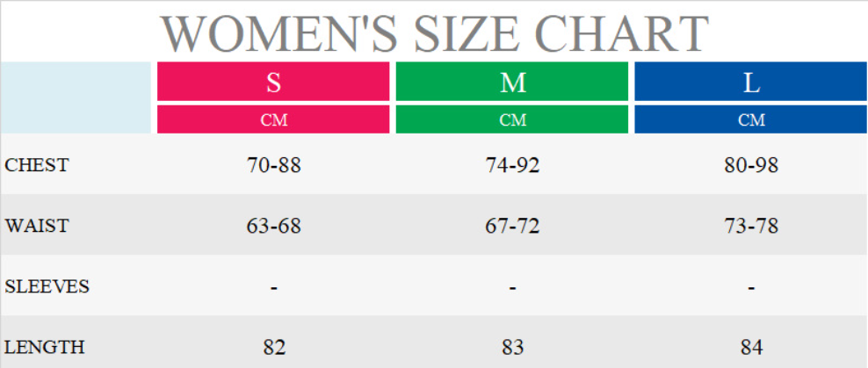Viewport: 868px width, 368px height.
Task: Select the blue L size header
Action: coord(751,83)
